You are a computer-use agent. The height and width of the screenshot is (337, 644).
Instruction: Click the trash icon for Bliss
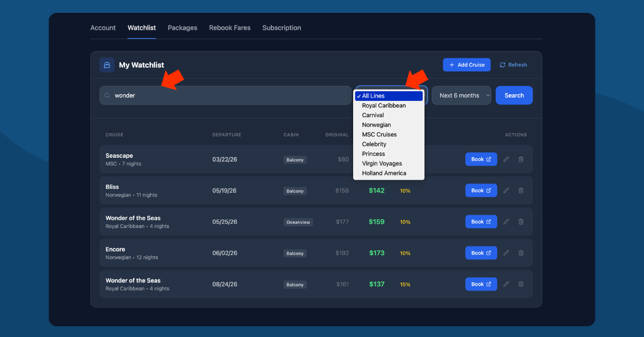[521, 191]
